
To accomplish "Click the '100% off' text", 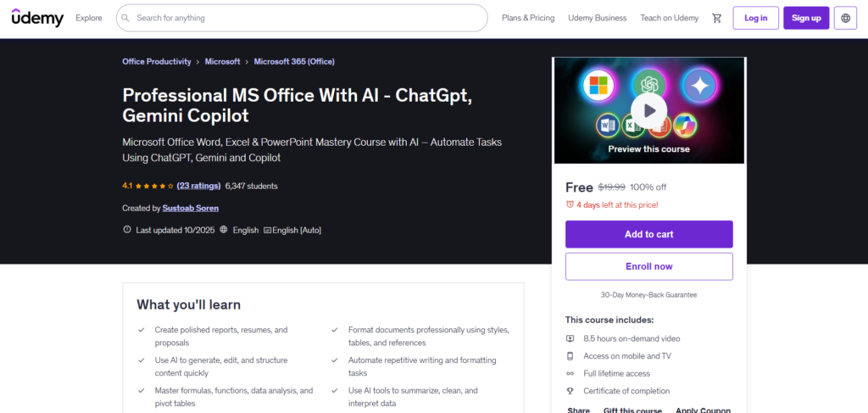I will (648, 187).
